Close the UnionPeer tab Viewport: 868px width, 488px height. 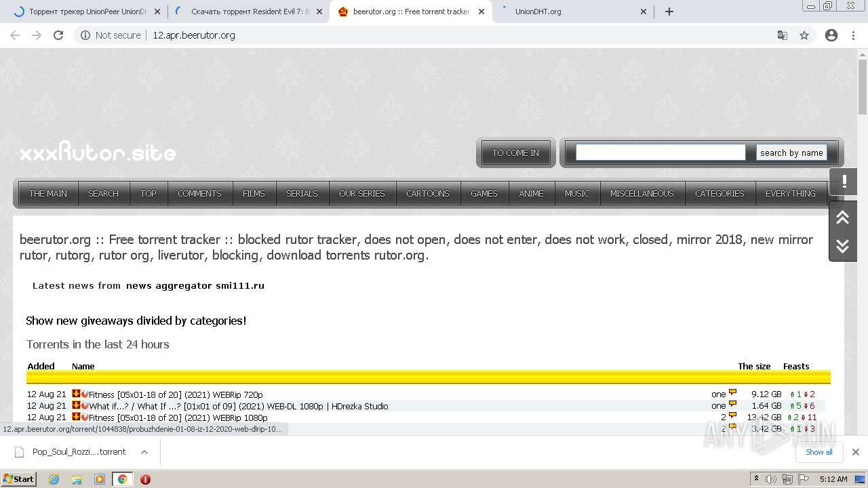[x=157, y=12]
